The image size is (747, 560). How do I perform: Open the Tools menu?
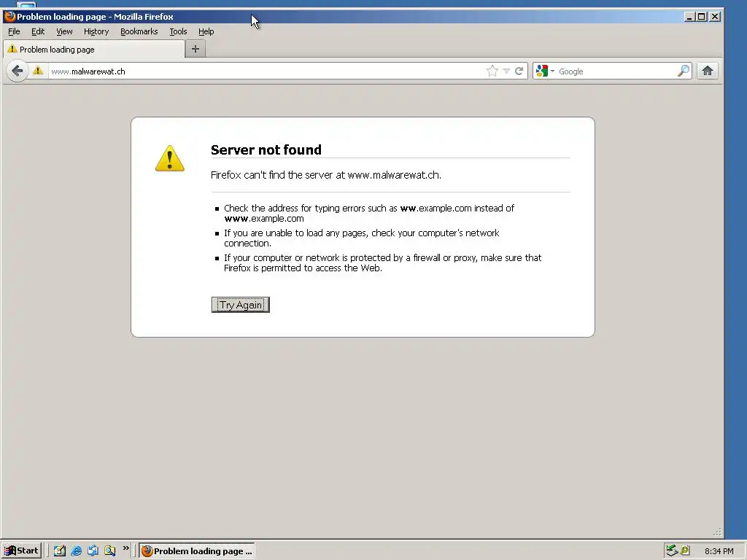[x=178, y=31]
